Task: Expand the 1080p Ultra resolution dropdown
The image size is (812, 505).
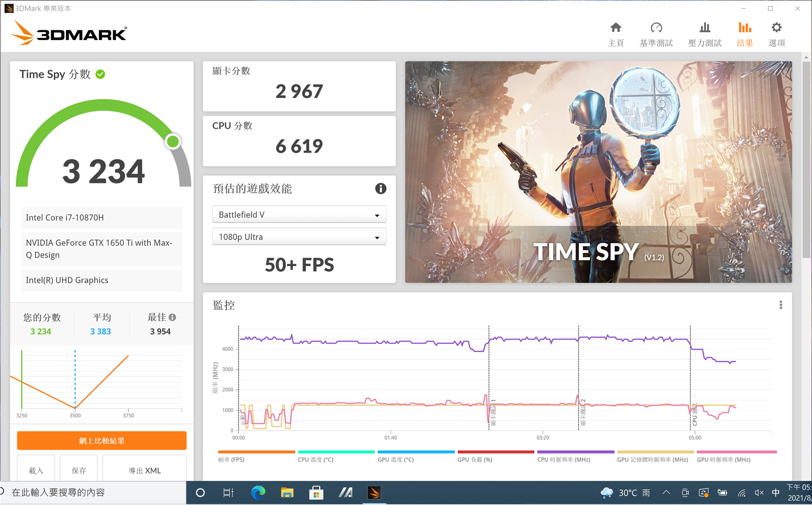Action: coord(299,237)
